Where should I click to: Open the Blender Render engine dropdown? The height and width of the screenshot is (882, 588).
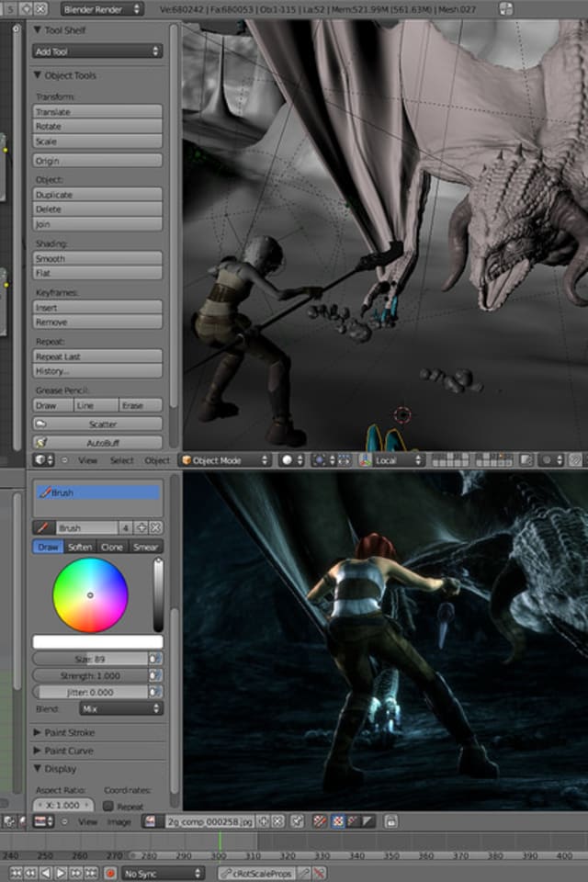(x=101, y=9)
